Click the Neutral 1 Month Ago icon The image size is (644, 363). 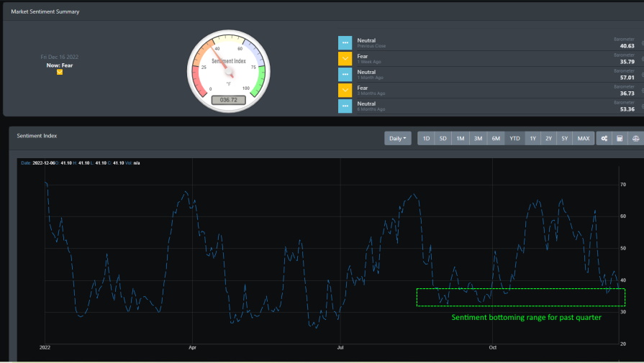point(345,74)
